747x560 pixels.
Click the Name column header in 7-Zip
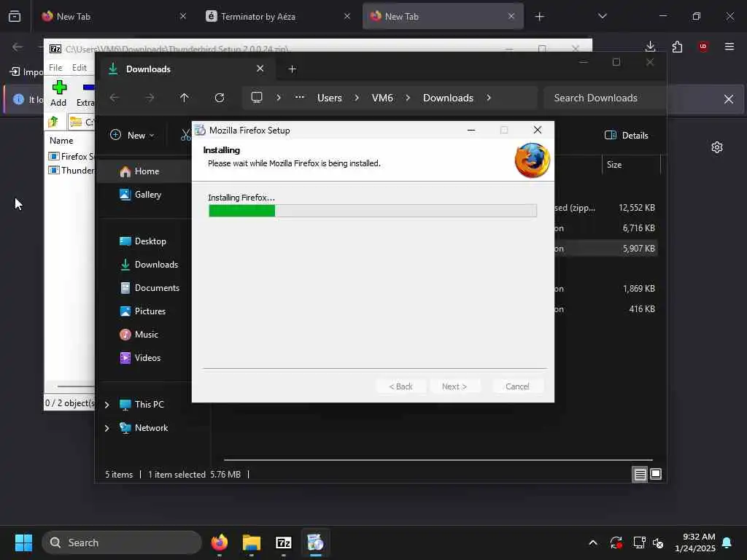tap(61, 141)
